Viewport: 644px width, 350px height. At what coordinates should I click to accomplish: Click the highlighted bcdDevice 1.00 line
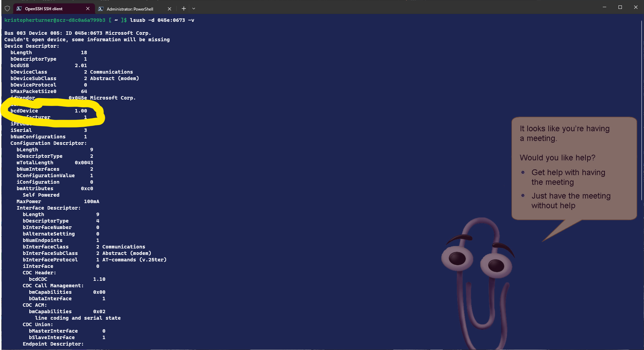49,111
